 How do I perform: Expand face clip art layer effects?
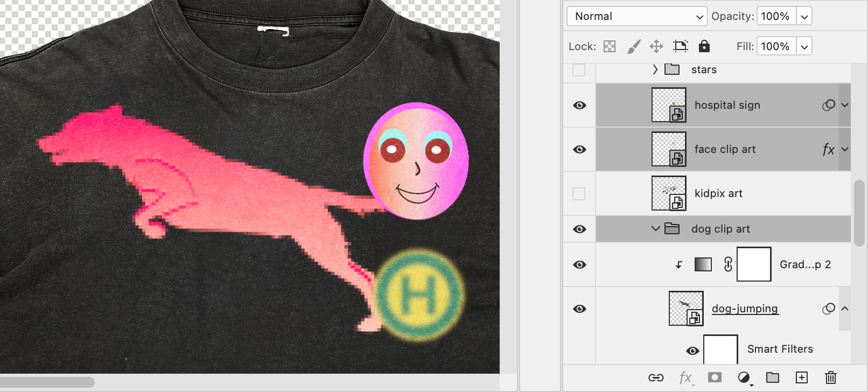click(x=845, y=149)
